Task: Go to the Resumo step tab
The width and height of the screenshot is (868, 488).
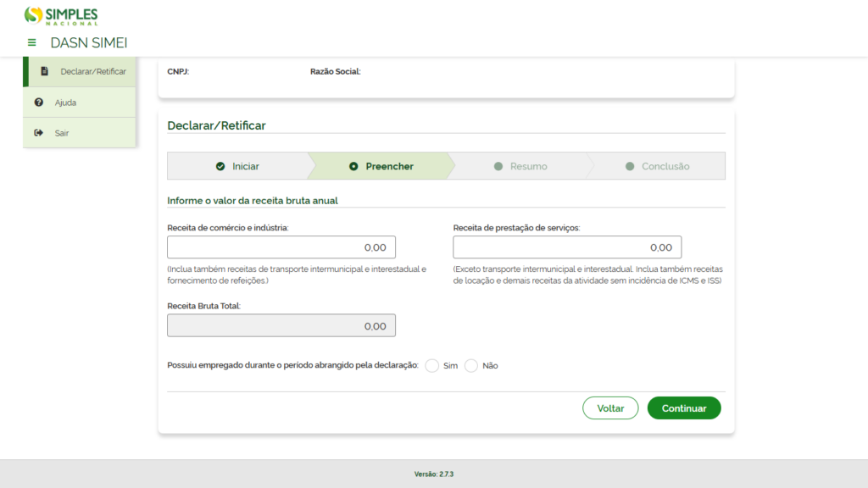Action: pyautogui.click(x=520, y=166)
